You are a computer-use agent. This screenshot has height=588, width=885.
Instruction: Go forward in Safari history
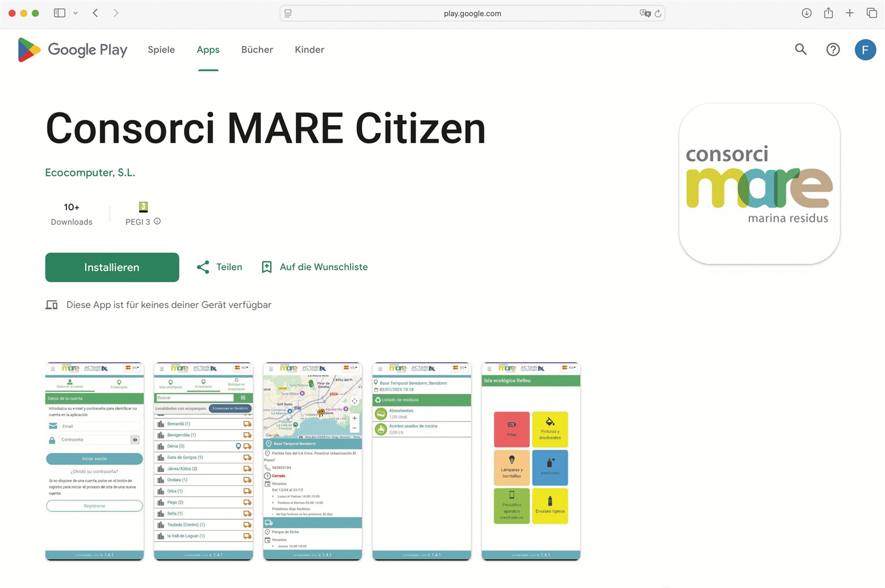[116, 13]
